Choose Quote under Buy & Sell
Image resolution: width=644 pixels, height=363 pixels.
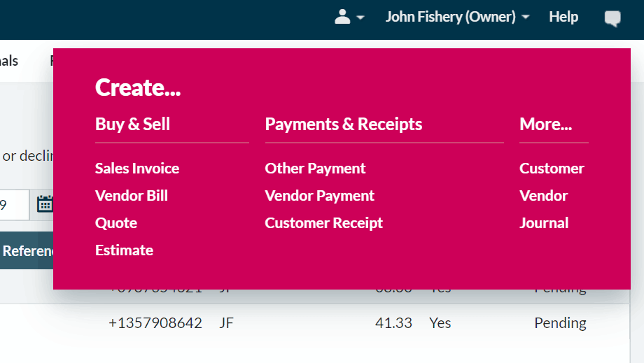(x=116, y=223)
